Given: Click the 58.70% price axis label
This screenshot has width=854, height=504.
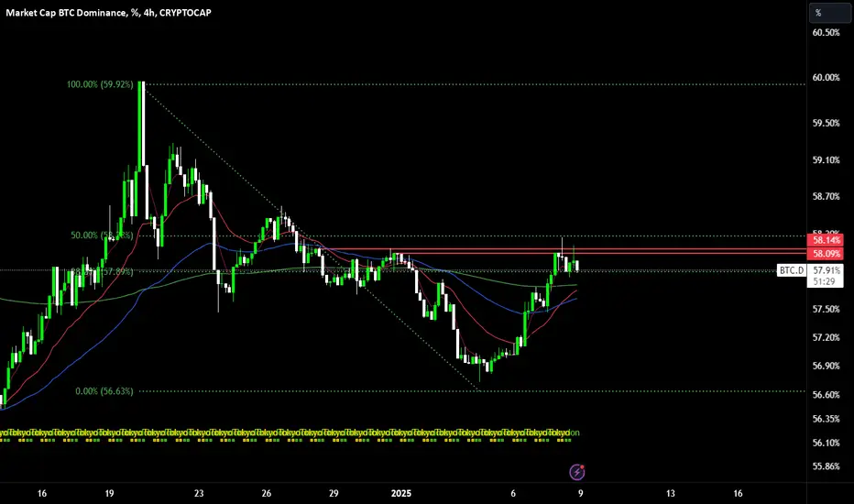Looking at the screenshot, I should [x=826, y=197].
